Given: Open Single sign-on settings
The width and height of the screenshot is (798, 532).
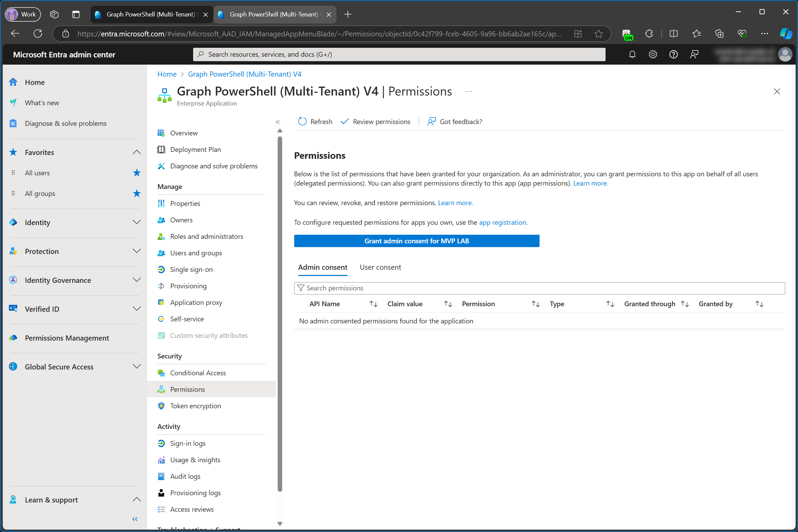Looking at the screenshot, I should coord(191,269).
